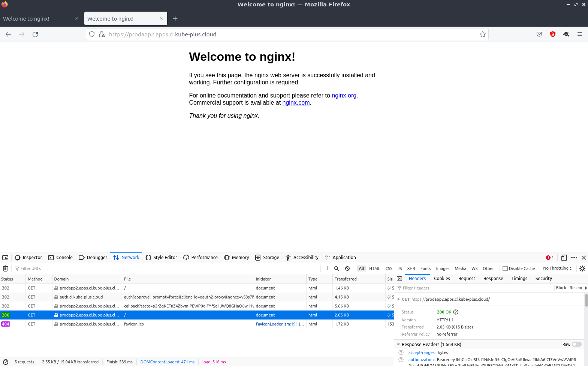
Task: Filter requests by HTML type
Action: pos(374,268)
